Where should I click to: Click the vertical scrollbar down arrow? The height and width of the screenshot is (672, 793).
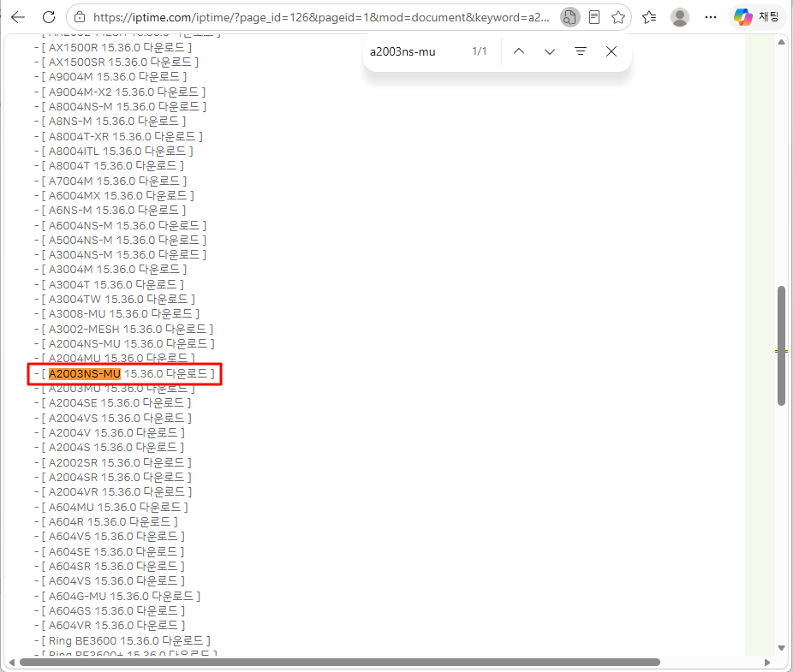[781, 647]
